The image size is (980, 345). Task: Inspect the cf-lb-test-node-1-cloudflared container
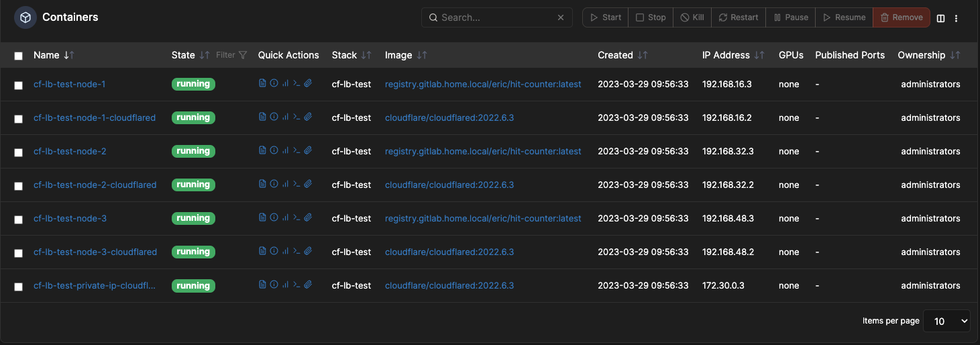pyautogui.click(x=274, y=117)
